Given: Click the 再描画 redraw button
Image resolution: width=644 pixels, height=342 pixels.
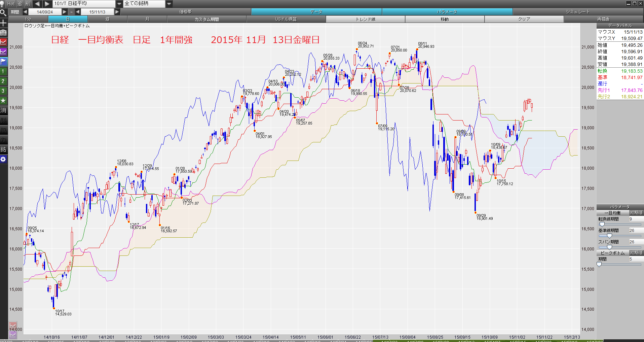Looking at the screenshot, I should coord(604,19).
